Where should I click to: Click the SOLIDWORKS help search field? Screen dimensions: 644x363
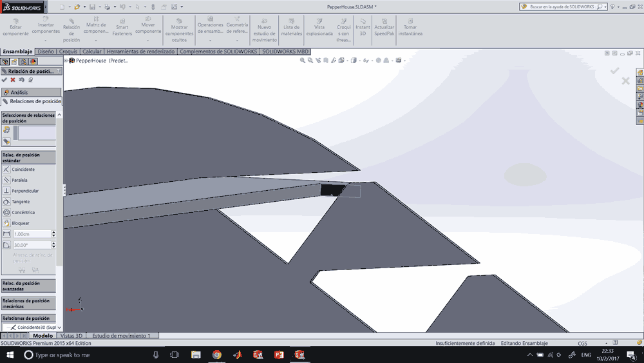pyautogui.click(x=562, y=6)
